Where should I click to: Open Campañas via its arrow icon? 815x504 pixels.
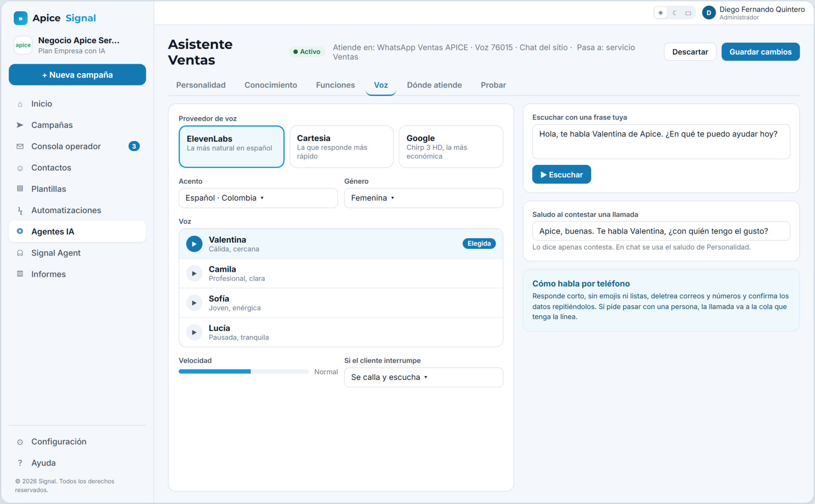[x=20, y=125]
